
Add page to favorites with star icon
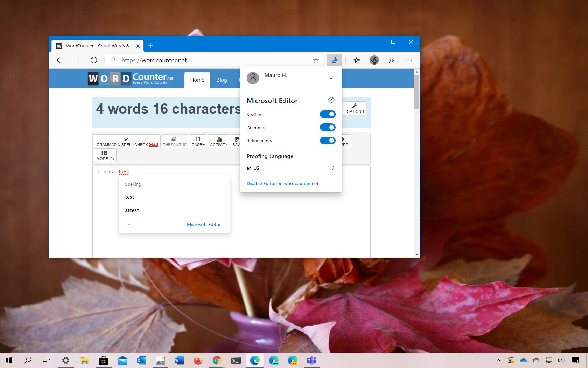(316, 60)
